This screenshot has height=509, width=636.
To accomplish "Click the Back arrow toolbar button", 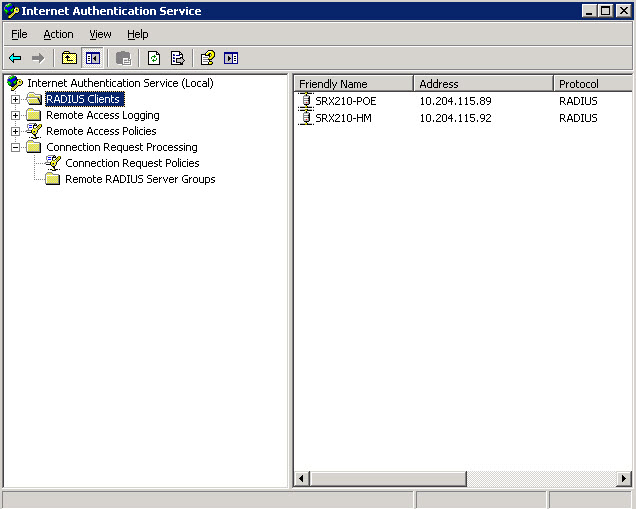I will pyautogui.click(x=15, y=58).
